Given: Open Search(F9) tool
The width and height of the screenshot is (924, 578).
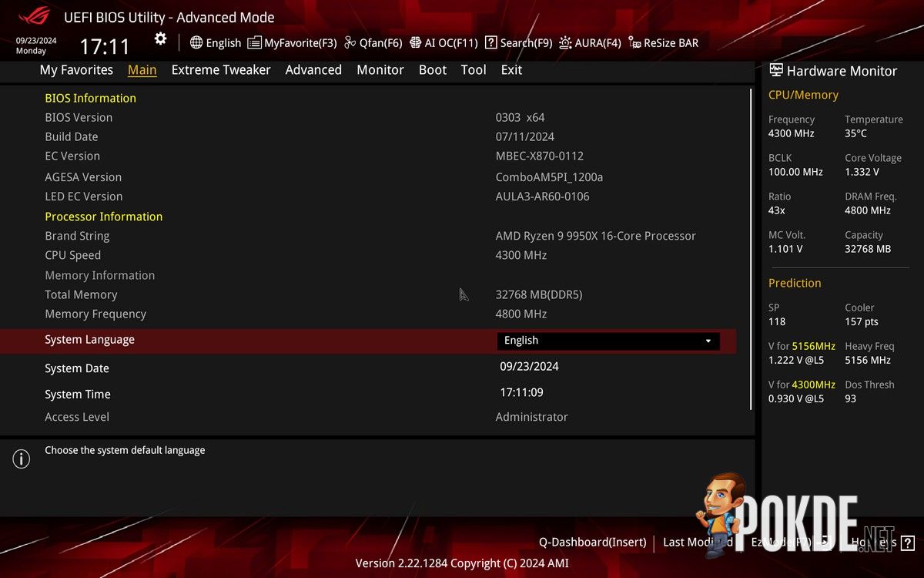Looking at the screenshot, I should 518,43.
